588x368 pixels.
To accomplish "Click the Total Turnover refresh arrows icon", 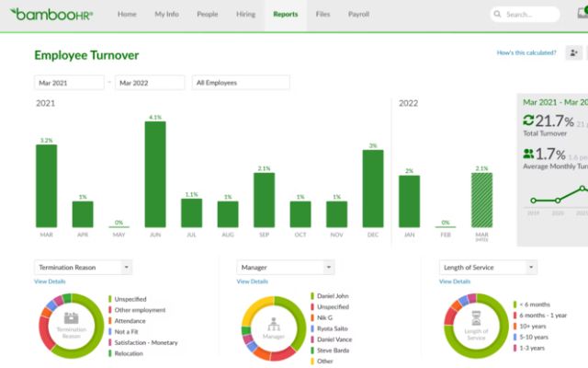I will coord(528,121).
